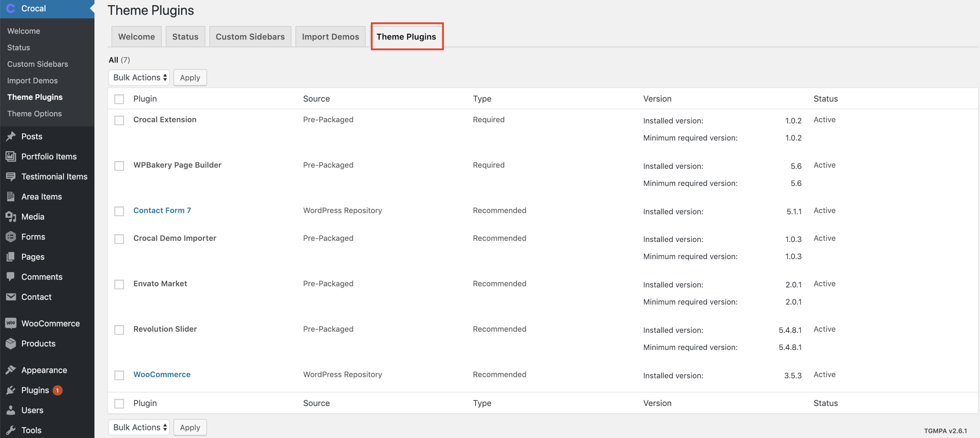Click the Source column header

(316, 99)
